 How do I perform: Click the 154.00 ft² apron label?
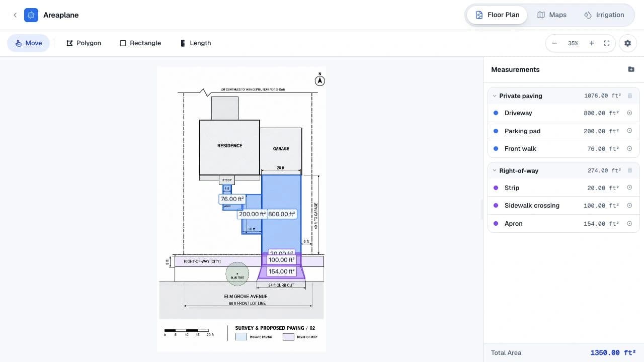pos(282,271)
